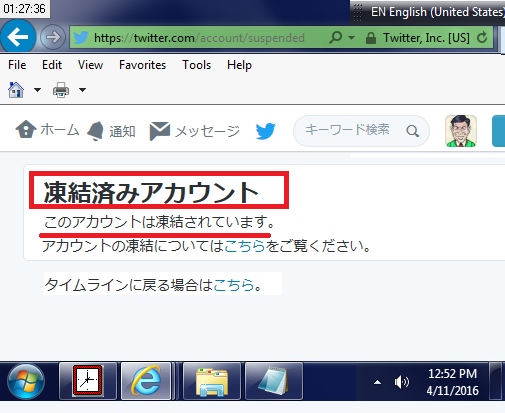Click the address bar search magnifier icon
Screen dimensions: 505x413
pos(335,37)
